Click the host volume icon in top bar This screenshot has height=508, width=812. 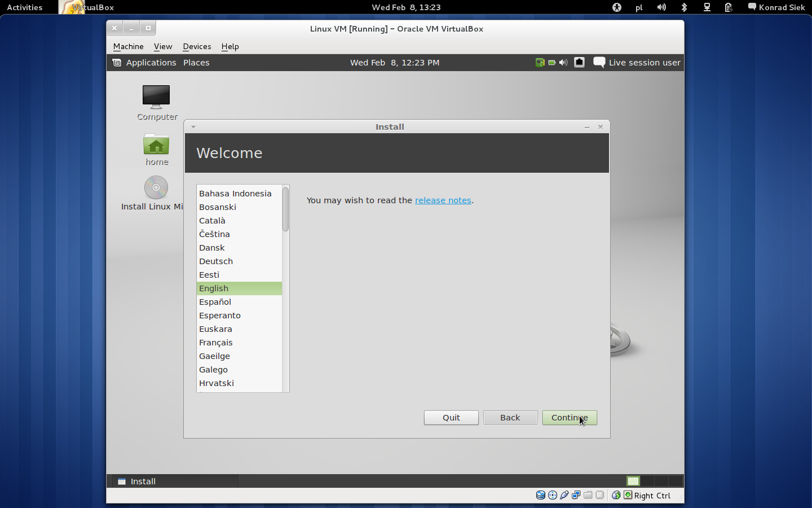click(x=661, y=7)
